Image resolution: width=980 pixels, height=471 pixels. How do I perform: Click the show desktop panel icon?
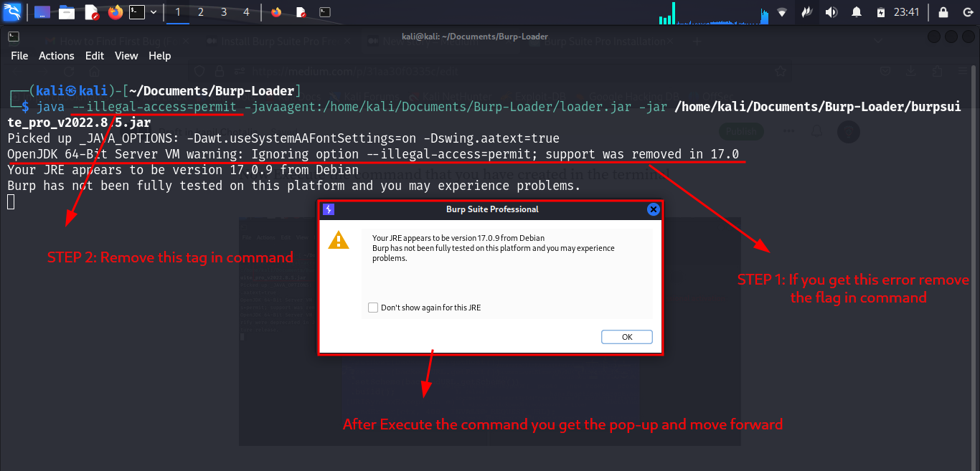(x=42, y=12)
